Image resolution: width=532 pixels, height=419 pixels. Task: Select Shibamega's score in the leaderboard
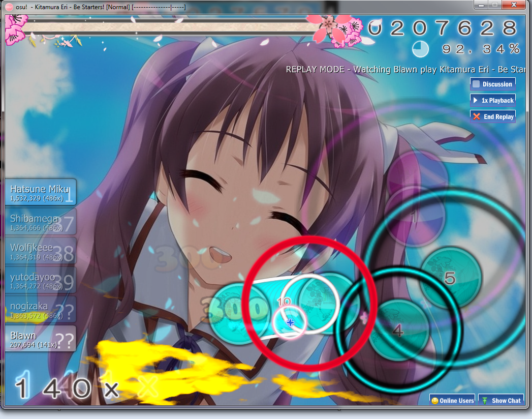pos(41,222)
